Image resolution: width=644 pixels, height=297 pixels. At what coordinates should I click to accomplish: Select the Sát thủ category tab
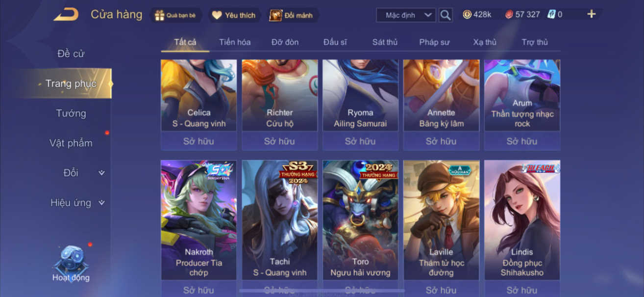click(385, 42)
